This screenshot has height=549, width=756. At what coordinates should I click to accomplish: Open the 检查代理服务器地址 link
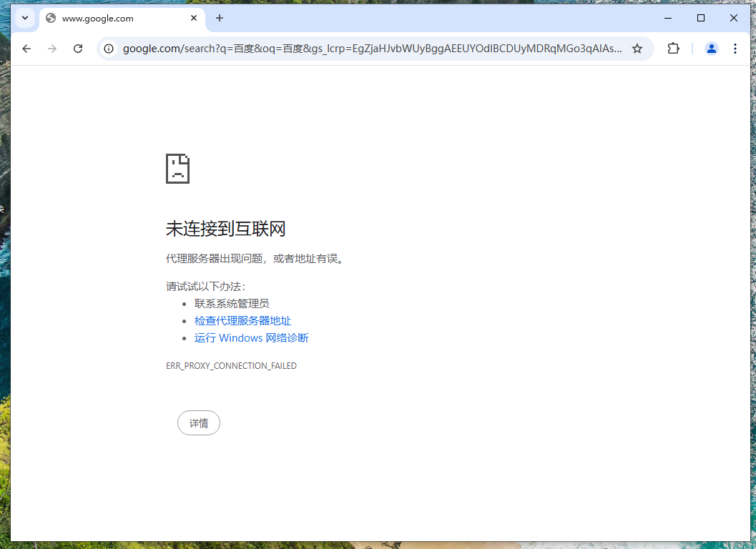tap(242, 321)
